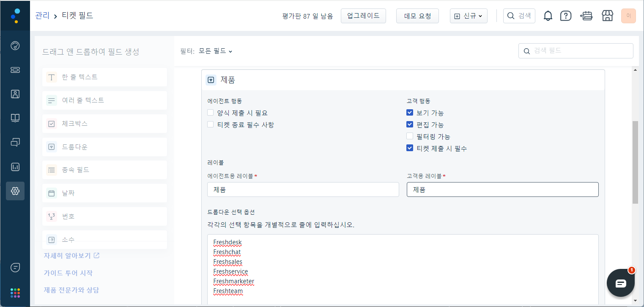This screenshot has height=307, width=644.
Task: Open the Freshworks logo home
Action: (15, 15)
